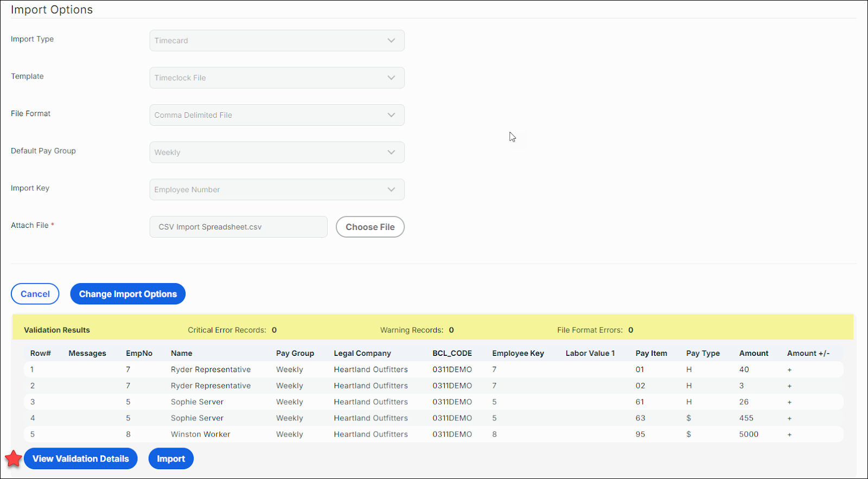Open the File Format dropdown
Screen dimensions: 868x479
point(277,115)
